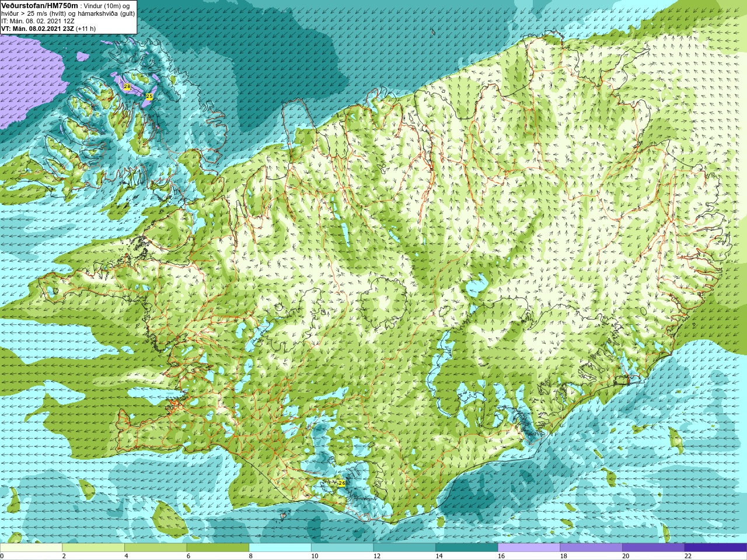Click the legend scale label '22'

(687, 556)
